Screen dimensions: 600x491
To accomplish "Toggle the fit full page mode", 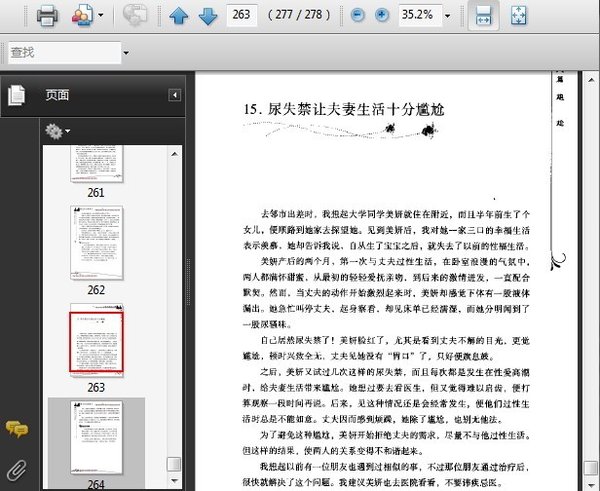I will pyautogui.click(x=518, y=15).
